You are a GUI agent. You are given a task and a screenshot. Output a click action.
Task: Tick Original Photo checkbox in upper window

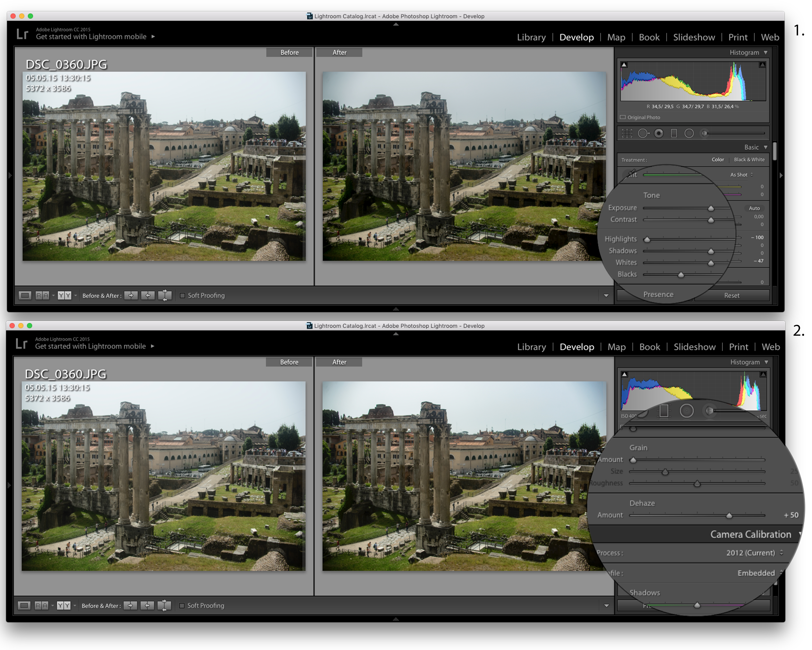point(623,117)
